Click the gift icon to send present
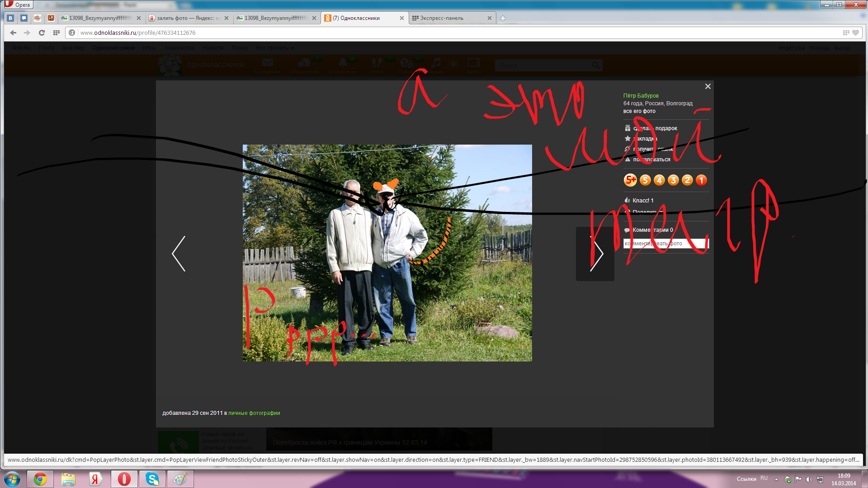The width and height of the screenshot is (868, 488). coord(627,128)
